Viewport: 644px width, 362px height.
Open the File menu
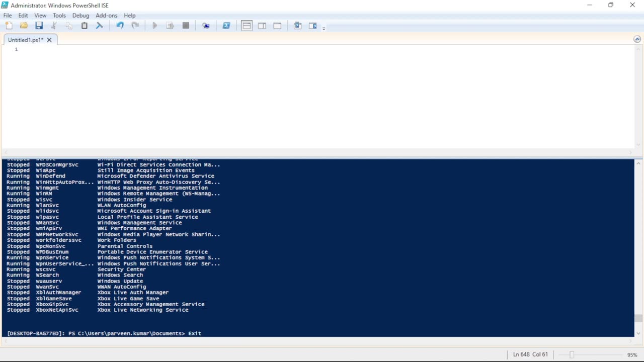[x=8, y=16]
